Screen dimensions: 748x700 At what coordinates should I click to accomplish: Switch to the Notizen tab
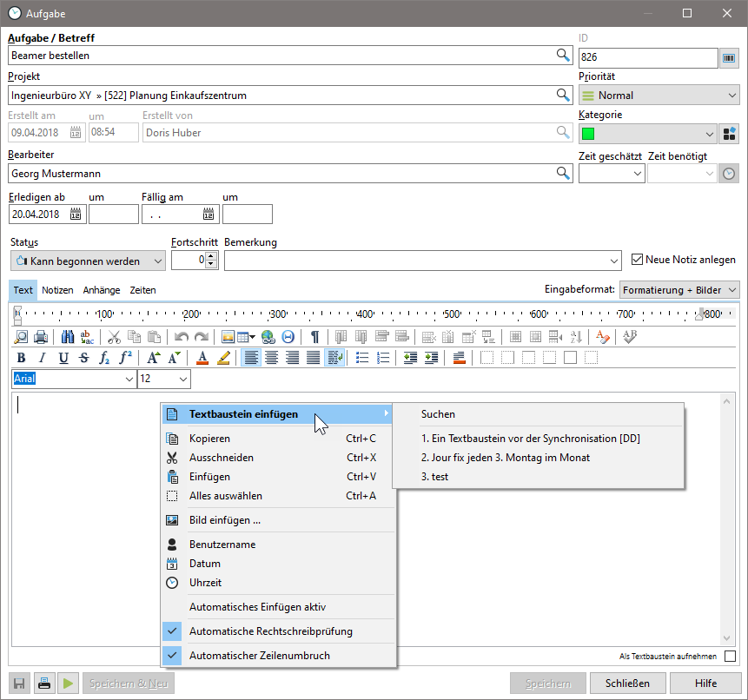57,290
